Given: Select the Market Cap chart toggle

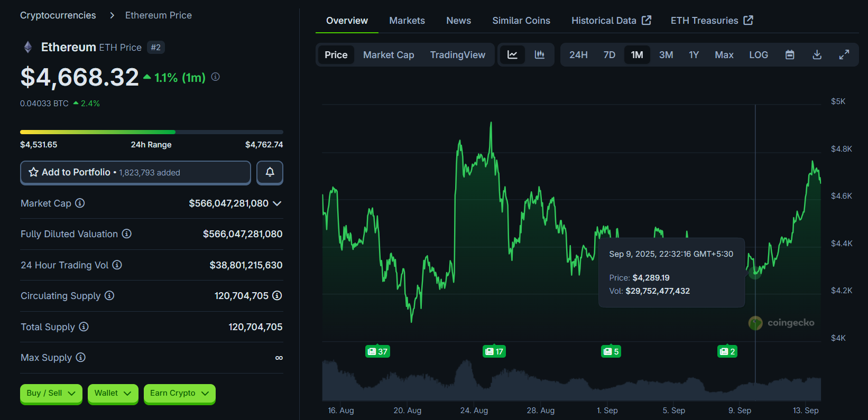Looking at the screenshot, I should (x=389, y=55).
